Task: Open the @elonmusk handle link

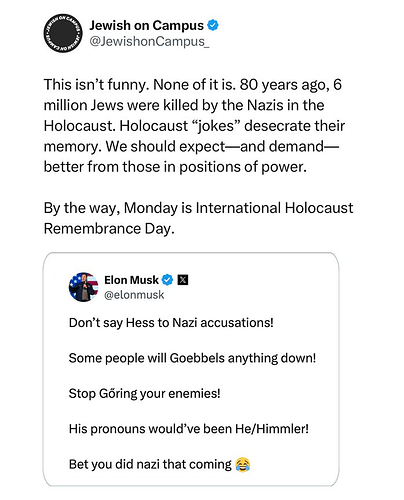Action: tap(134, 295)
